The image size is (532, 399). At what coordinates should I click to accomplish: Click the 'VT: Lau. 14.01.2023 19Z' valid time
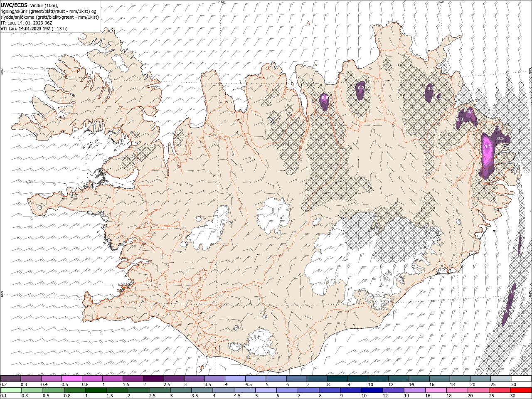click(25, 29)
